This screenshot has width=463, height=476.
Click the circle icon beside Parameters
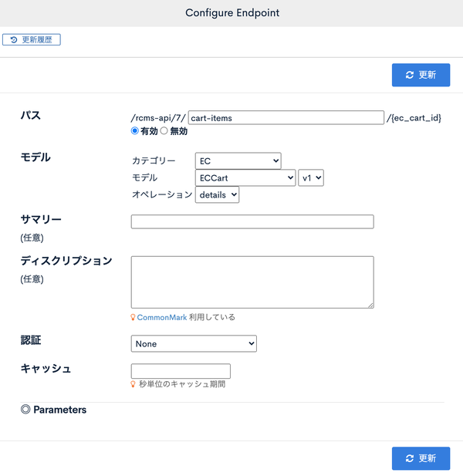tap(25, 409)
